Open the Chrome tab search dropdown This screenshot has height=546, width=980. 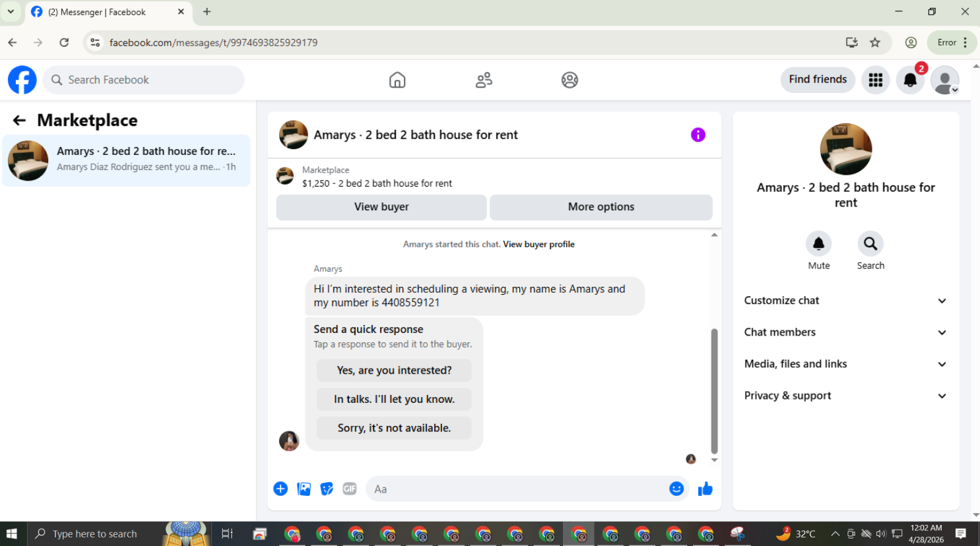(11, 12)
